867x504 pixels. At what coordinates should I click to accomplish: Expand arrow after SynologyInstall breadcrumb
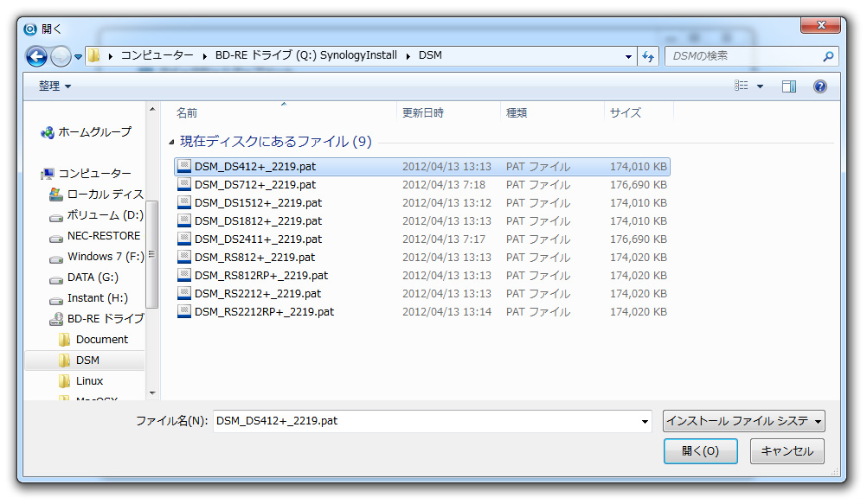click(408, 56)
